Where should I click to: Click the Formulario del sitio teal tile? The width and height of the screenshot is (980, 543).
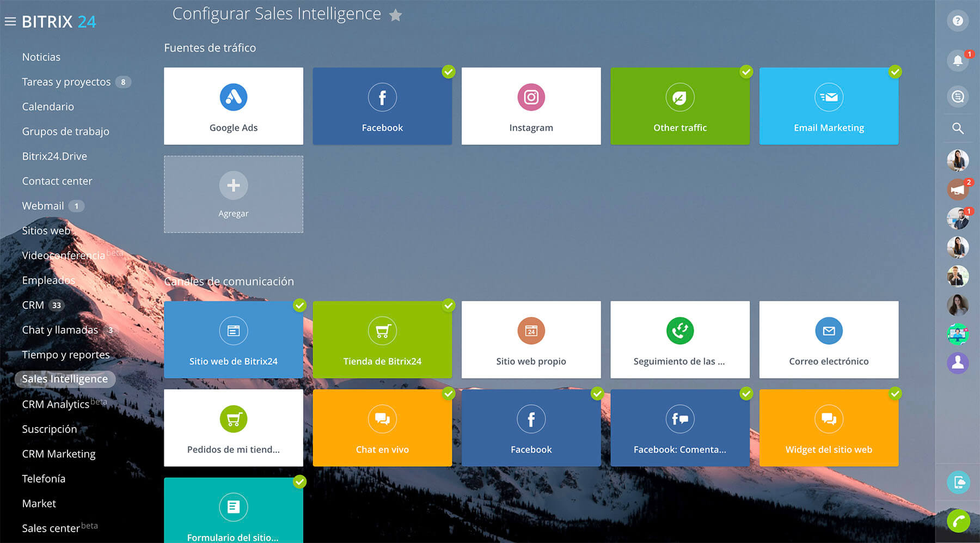233,510
